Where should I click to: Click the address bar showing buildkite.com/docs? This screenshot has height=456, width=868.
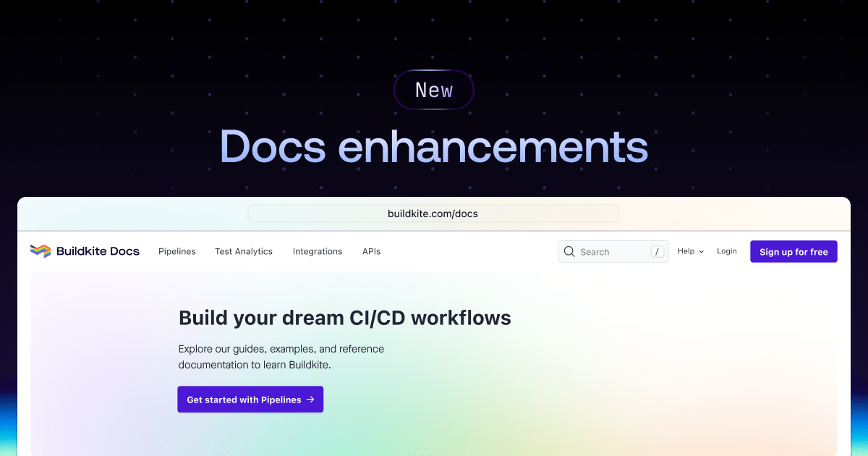coord(433,213)
